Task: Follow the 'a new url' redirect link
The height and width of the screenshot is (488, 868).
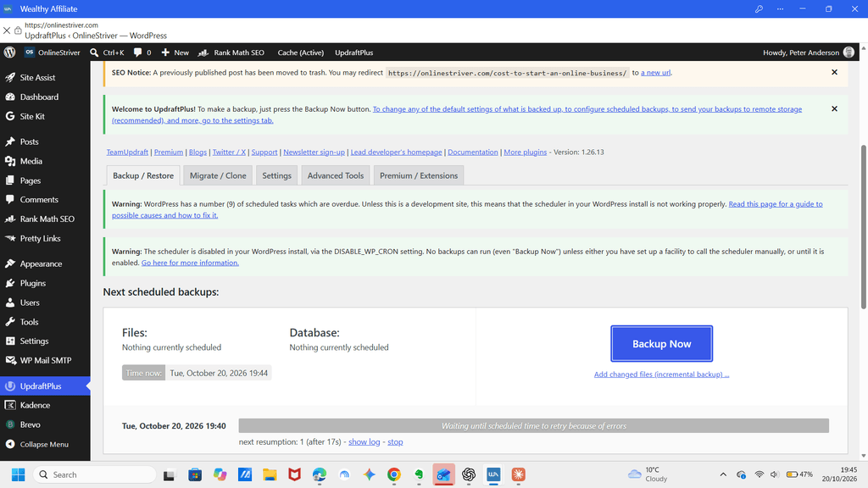Action: point(655,73)
